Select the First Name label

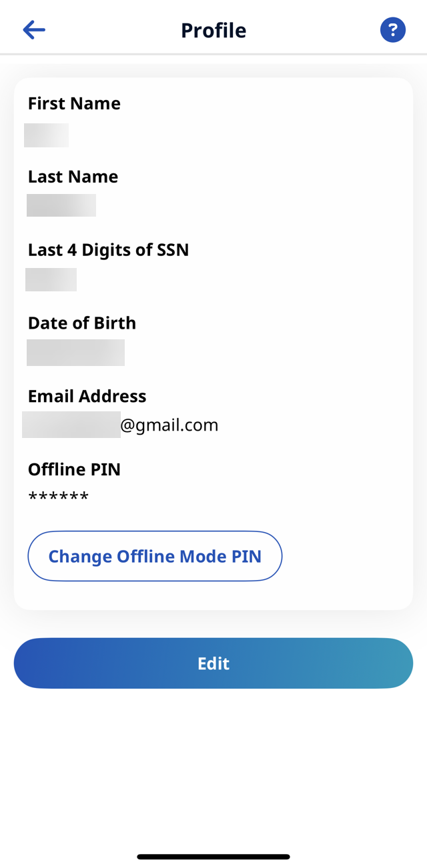click(74, 103)
